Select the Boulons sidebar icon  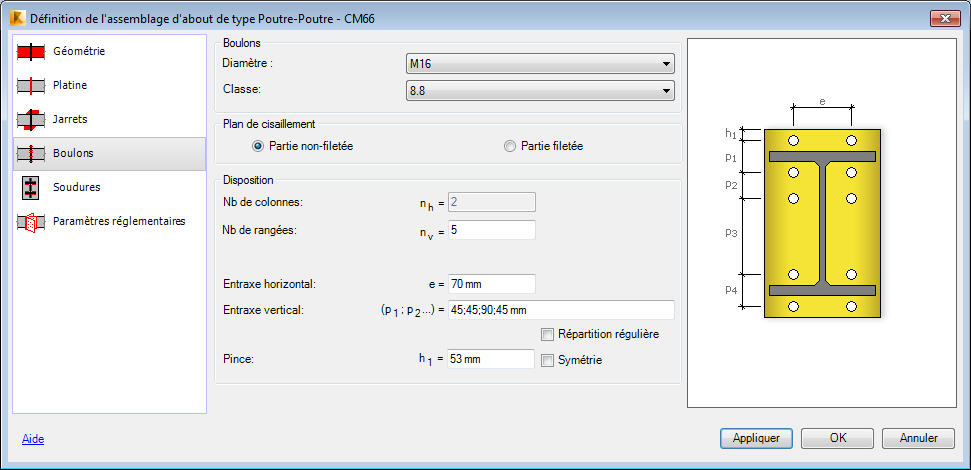(31, 154)
